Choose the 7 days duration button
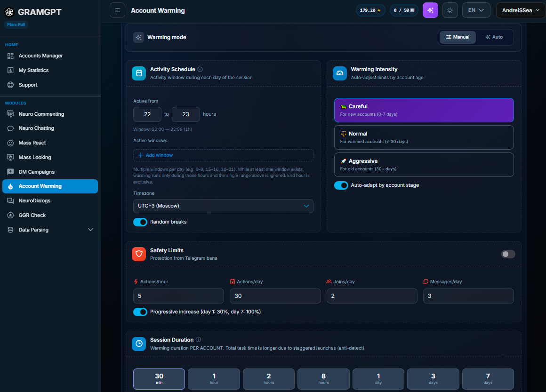 tap(488, 379)
